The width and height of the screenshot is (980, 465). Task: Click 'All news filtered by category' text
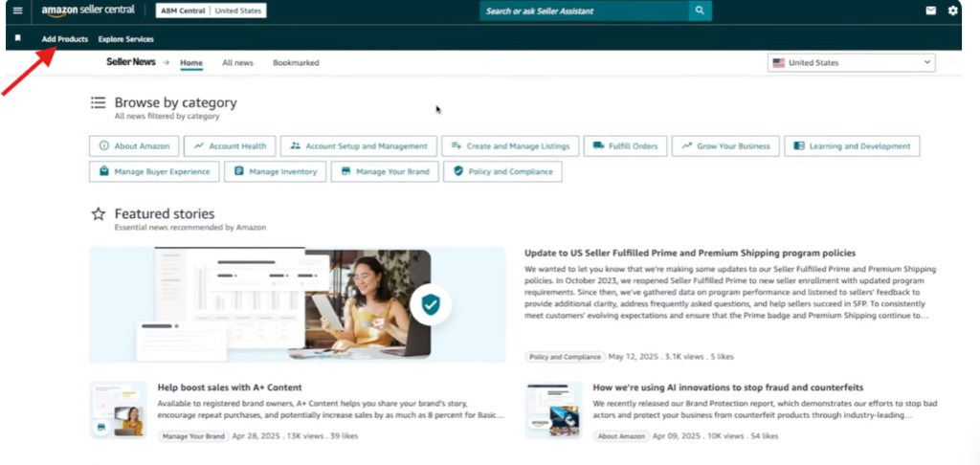coord(167,117)
